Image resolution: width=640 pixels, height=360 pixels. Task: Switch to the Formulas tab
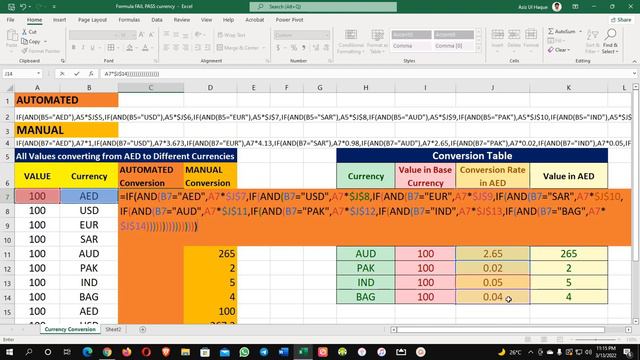click(129, 20)
